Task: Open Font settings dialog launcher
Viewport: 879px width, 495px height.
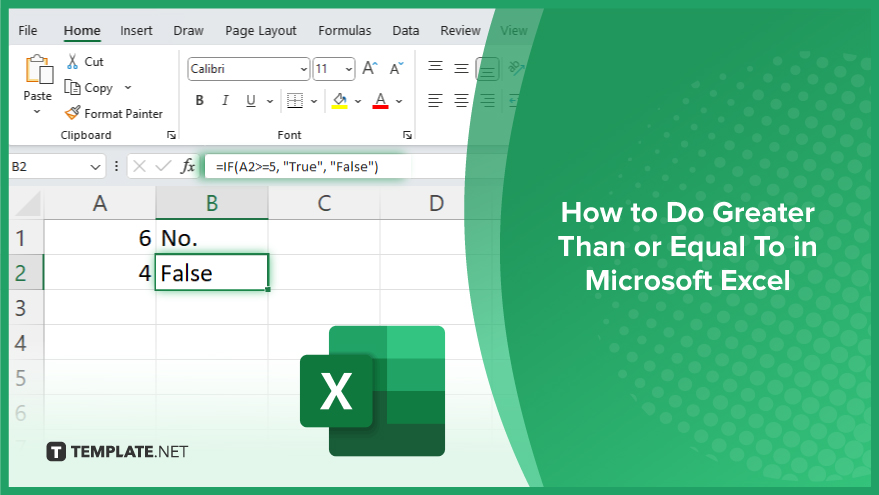Action: click(x=408, y=135)
